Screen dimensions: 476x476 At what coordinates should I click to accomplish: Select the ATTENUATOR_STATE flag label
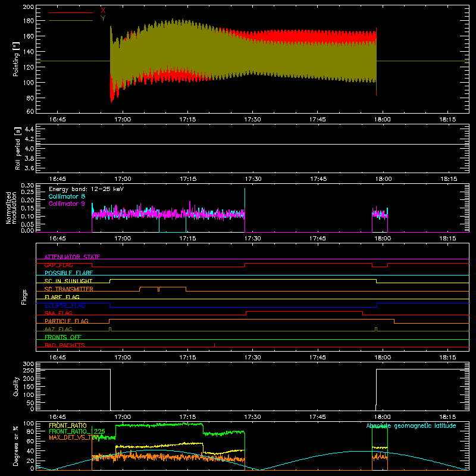(72, 257)
